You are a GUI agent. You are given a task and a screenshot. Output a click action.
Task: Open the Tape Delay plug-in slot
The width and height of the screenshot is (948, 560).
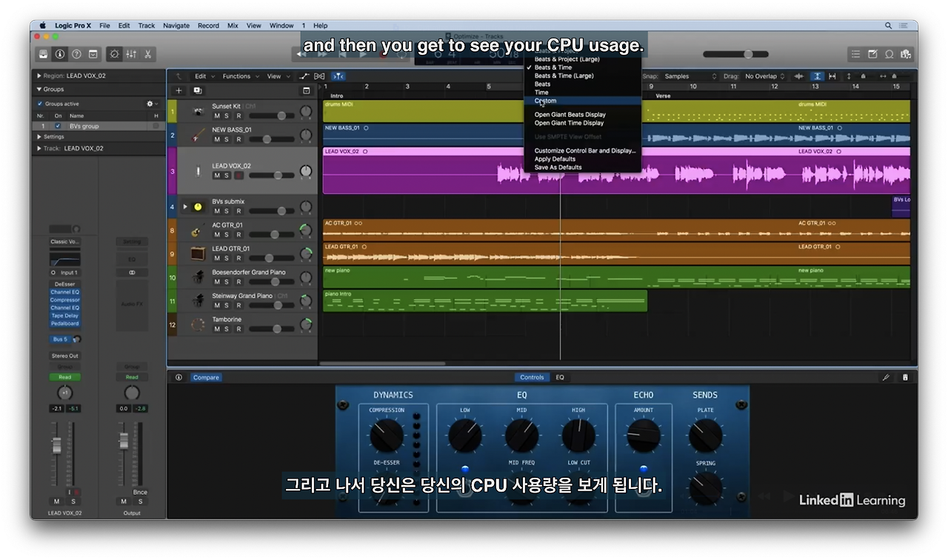click(x=65, y=316)
